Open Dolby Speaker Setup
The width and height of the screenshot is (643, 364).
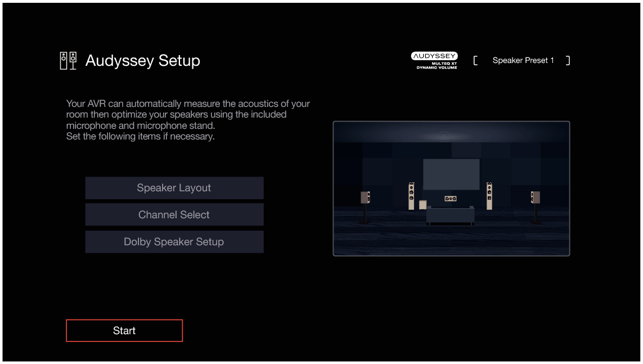point(174,241)
